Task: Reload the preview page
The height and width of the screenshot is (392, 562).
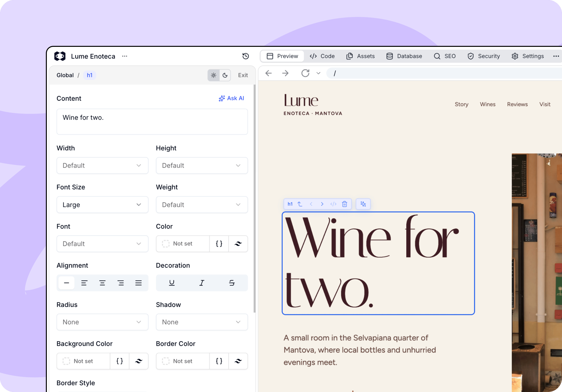Action: [306, 73]
